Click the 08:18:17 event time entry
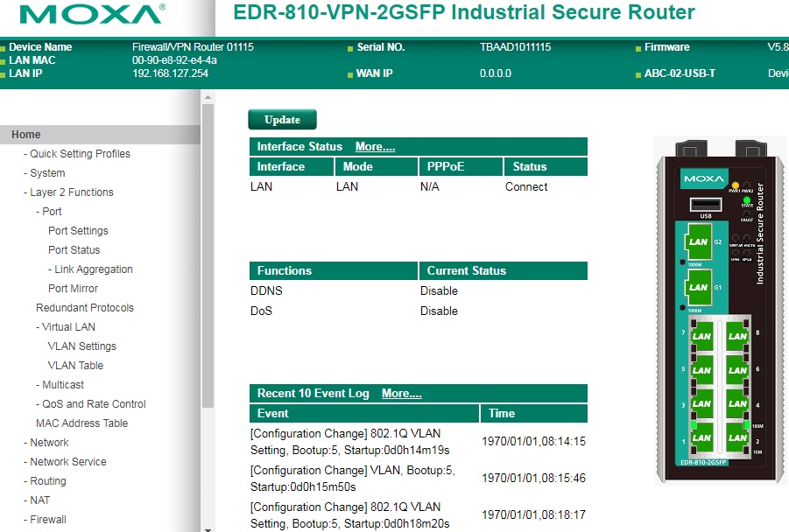This screenshot has height=532, width=789. [534, 514]
